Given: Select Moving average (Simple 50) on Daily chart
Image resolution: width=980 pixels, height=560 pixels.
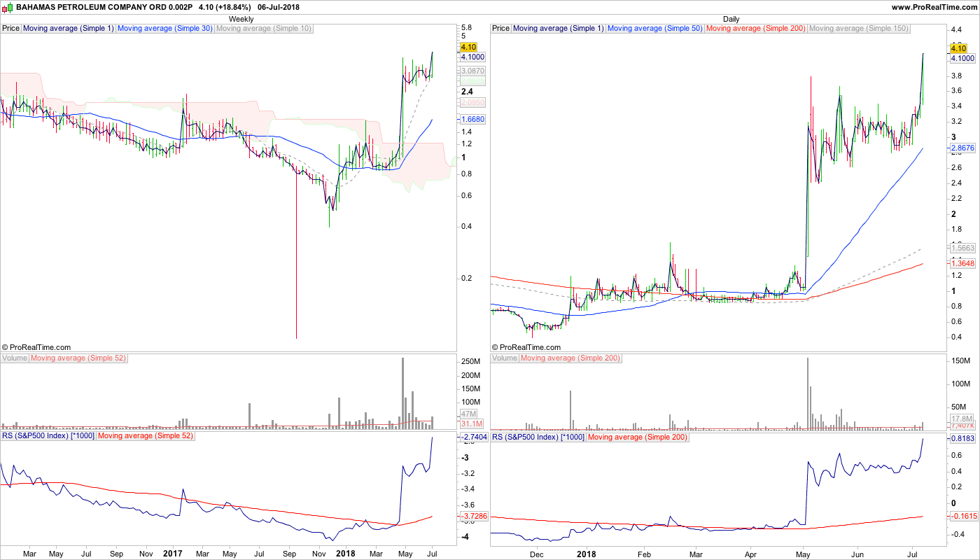Looking at the screenshot, I should point(655,29).
